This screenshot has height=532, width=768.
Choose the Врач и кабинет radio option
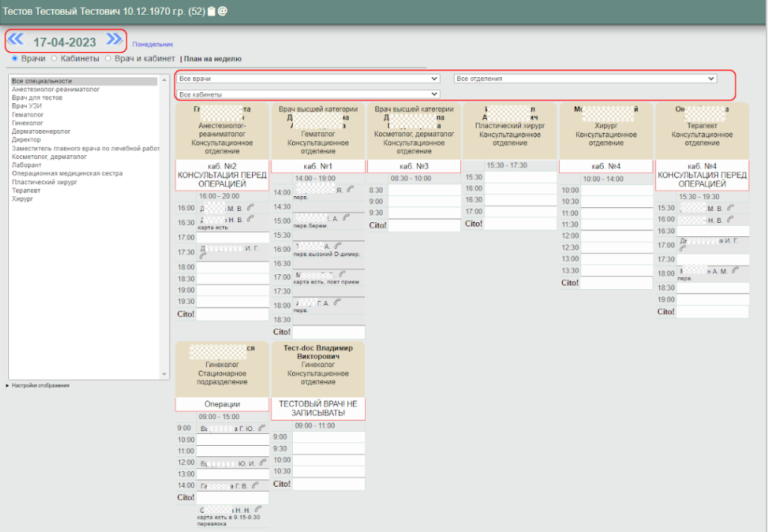click(x=108, y=59)
